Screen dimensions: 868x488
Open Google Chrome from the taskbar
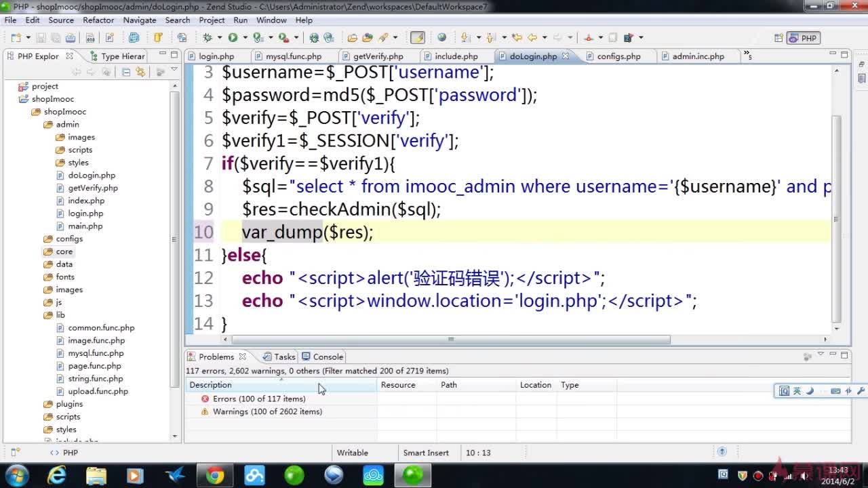215,476
